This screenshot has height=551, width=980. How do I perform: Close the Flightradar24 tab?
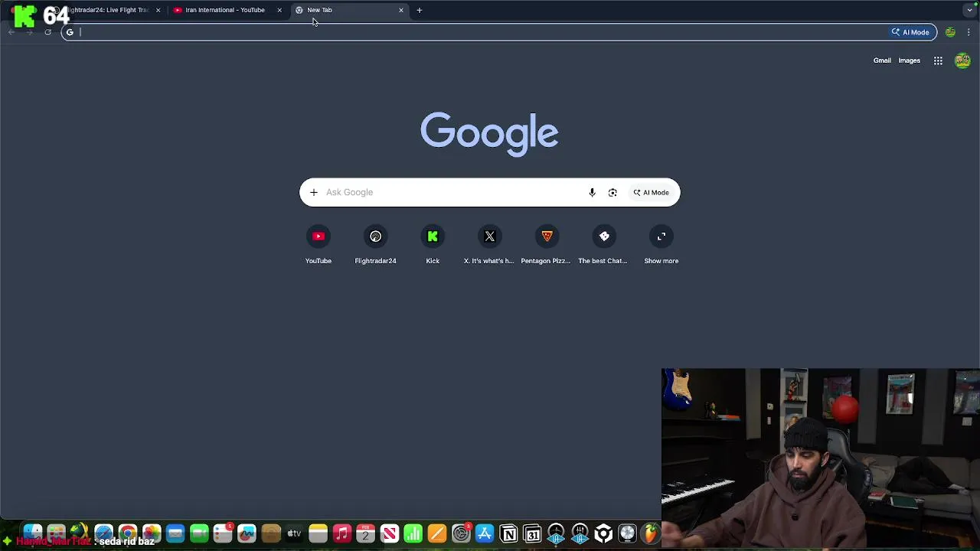coord(158,10)
